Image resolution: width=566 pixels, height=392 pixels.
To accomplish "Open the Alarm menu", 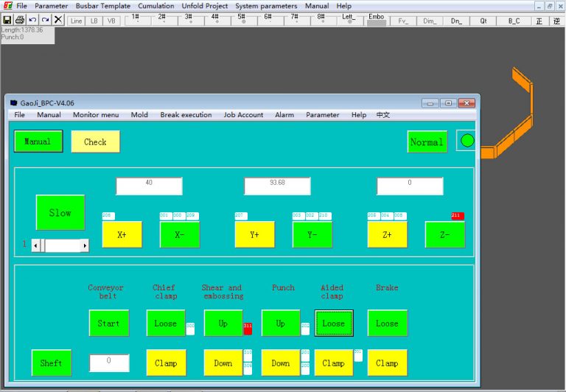I will pyautogui.click(x=284, y=115).
